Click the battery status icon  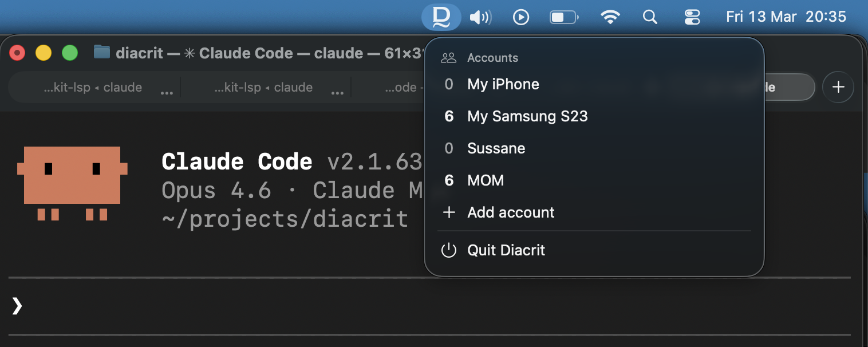563,17
